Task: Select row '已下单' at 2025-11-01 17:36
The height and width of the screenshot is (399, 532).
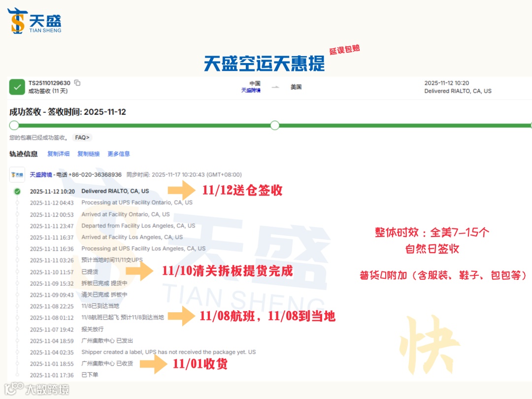Action: point(64,375)
